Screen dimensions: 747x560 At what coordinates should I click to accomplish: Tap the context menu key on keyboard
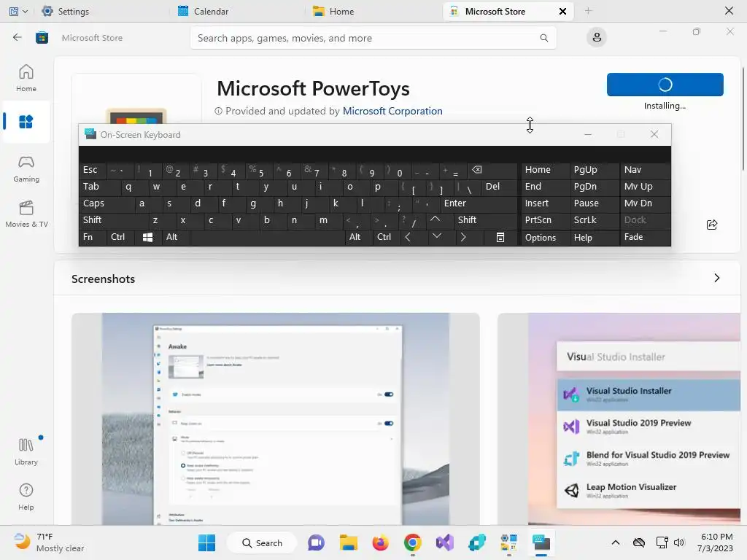500,237
